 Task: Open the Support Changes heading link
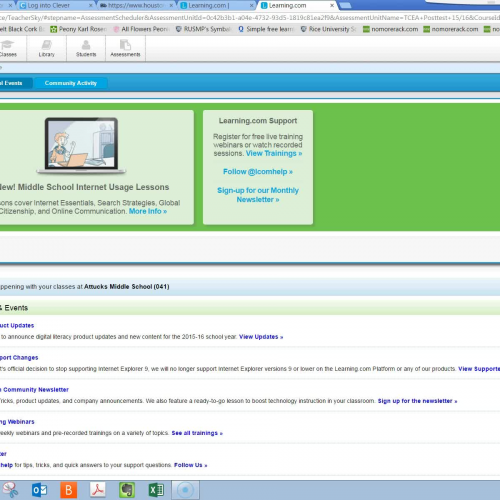[x=19, y=358]
